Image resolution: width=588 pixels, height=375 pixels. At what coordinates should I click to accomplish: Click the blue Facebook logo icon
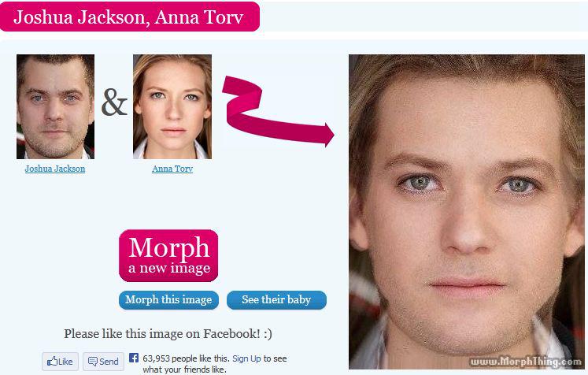(x=134, y=358)
